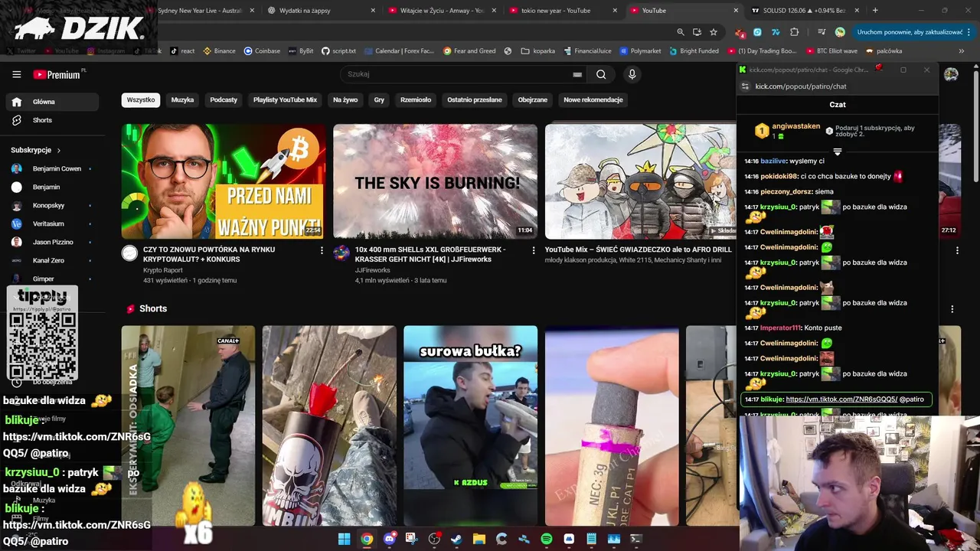Image resolution: width=980 pixels, height=551 pixels.
Task: Open the Snipping Tool from the taskbar
Action: coord(412,539)
